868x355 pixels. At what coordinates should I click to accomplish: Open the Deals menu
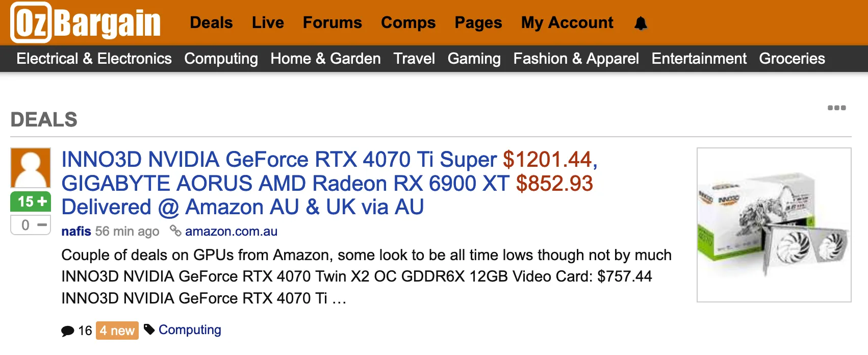pos(211,23)
